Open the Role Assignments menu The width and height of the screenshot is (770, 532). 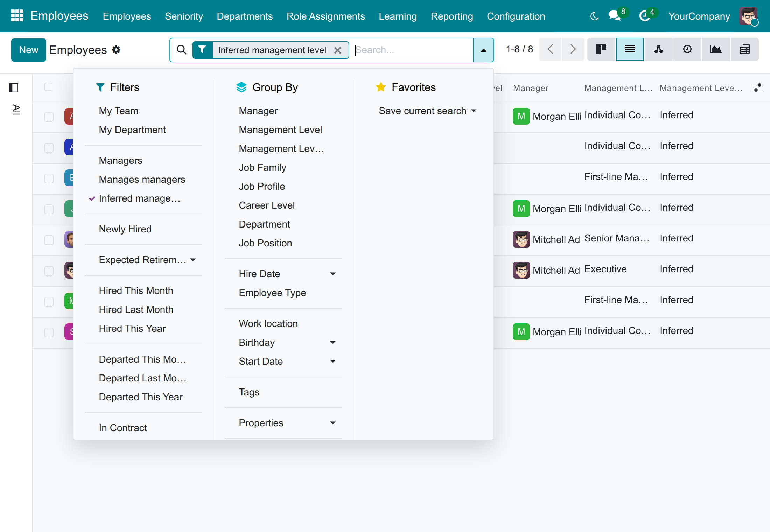pos(325,16)
